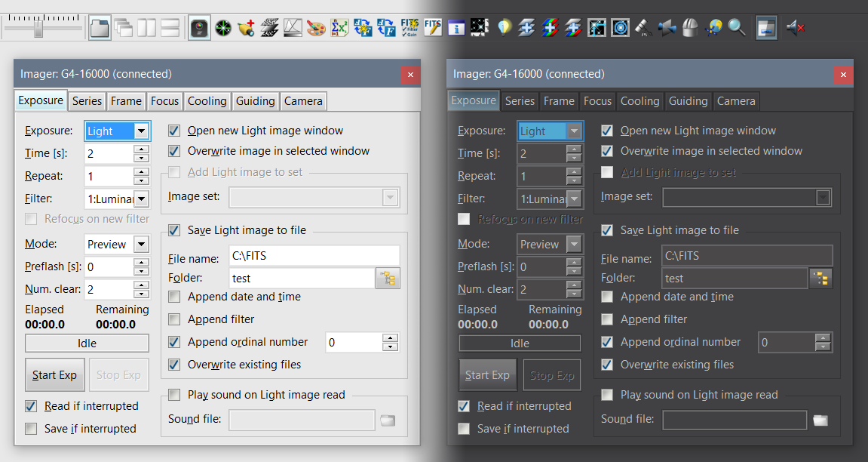This screenshot has width=868, height=462.
Task: Click the light bulb toolbar icon
Action: [x=503, y=29]
